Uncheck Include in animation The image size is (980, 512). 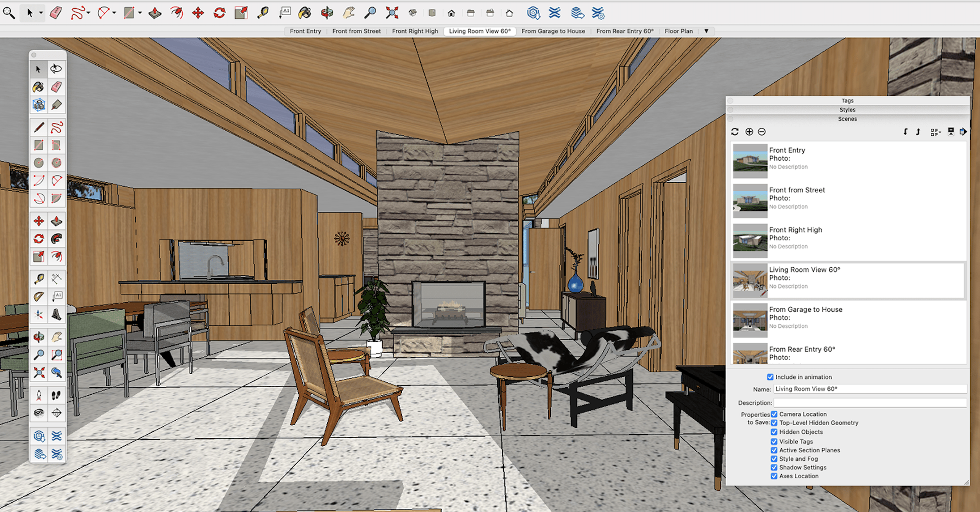770,377
